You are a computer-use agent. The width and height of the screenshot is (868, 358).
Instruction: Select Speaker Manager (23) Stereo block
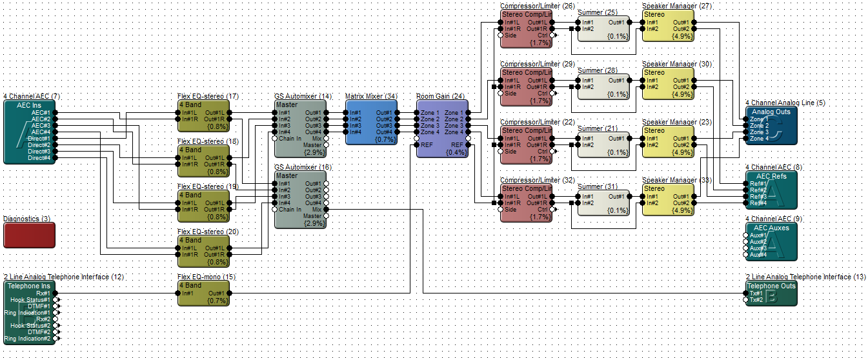668,141
